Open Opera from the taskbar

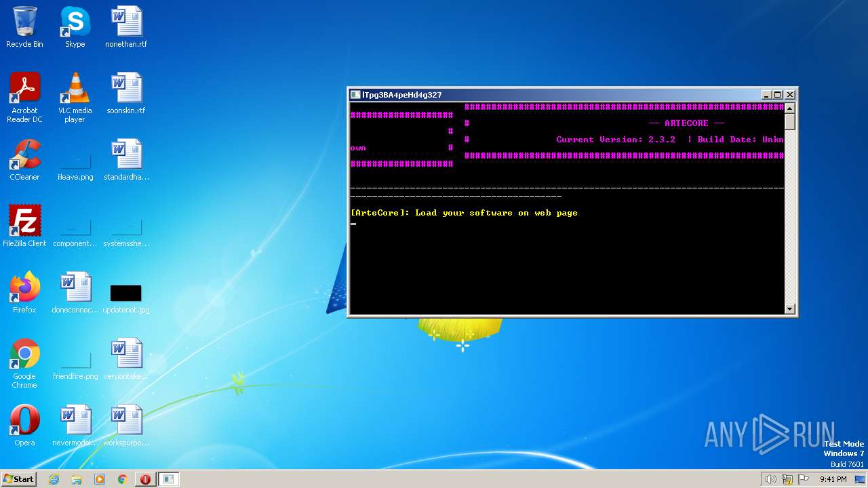145,479
